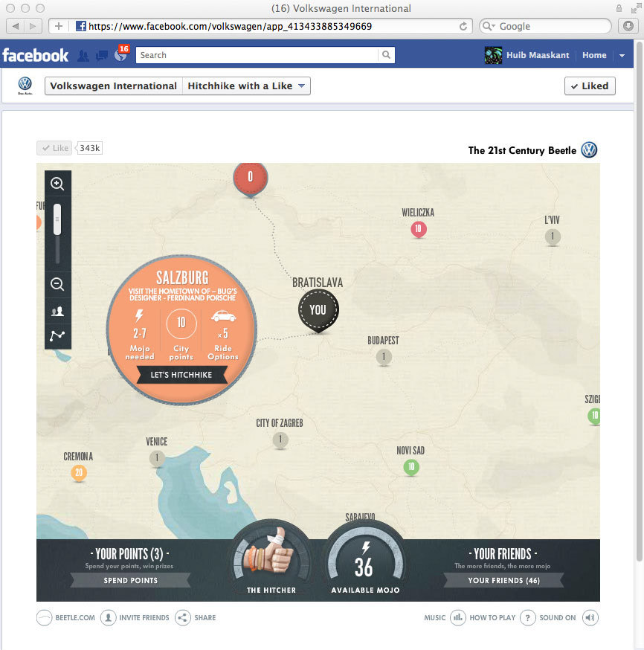644x650 pixels.
Task: Reload the page in Safari
Action: click(x=463, y=26)
